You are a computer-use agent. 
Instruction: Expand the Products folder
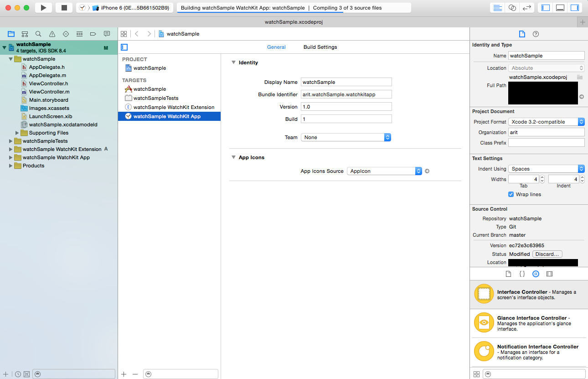(11, 166)
